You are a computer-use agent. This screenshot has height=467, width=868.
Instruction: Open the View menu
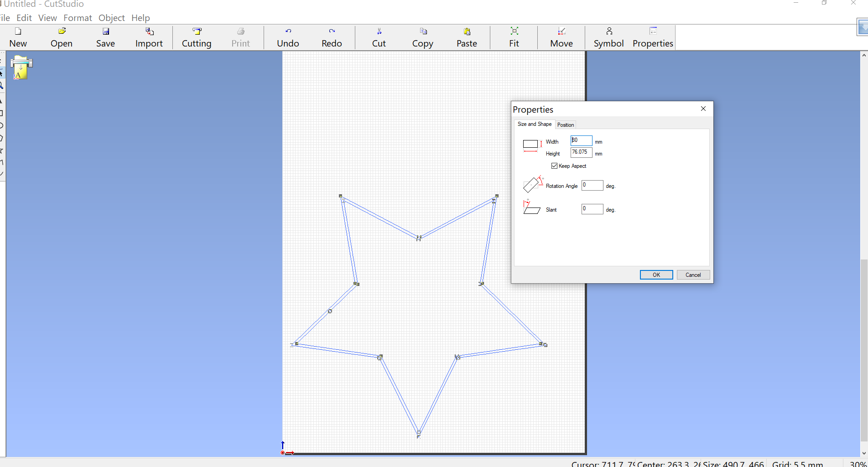pos(47,18)
